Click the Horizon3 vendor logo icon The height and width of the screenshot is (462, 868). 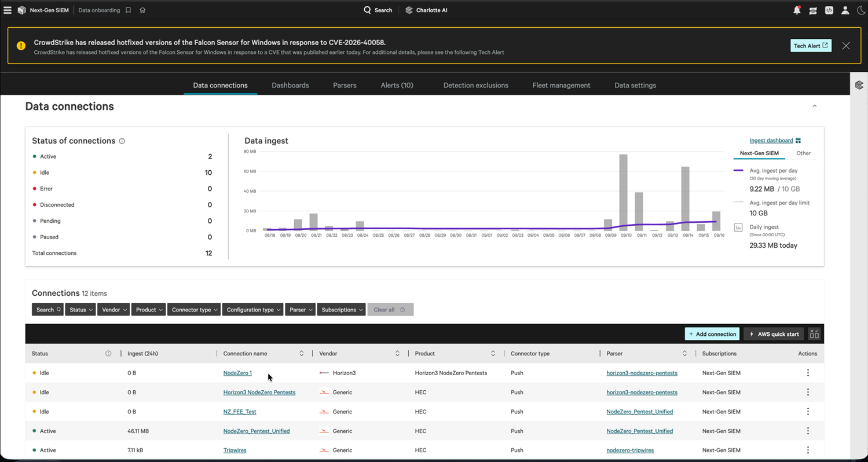point(324,373)
